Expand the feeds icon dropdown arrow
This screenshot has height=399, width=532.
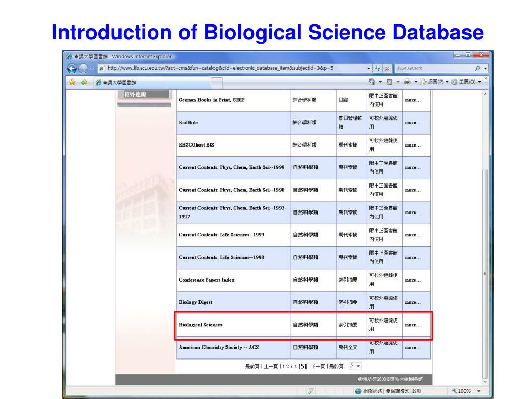[x=398, y=82]
